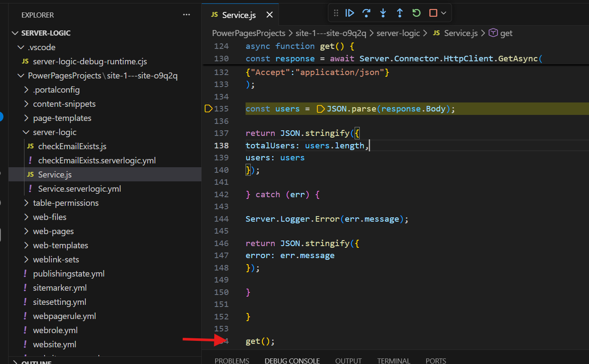589x364 pixels.
Task: Grab the debug toolbar drag handle
Action: tap(336, 13)
